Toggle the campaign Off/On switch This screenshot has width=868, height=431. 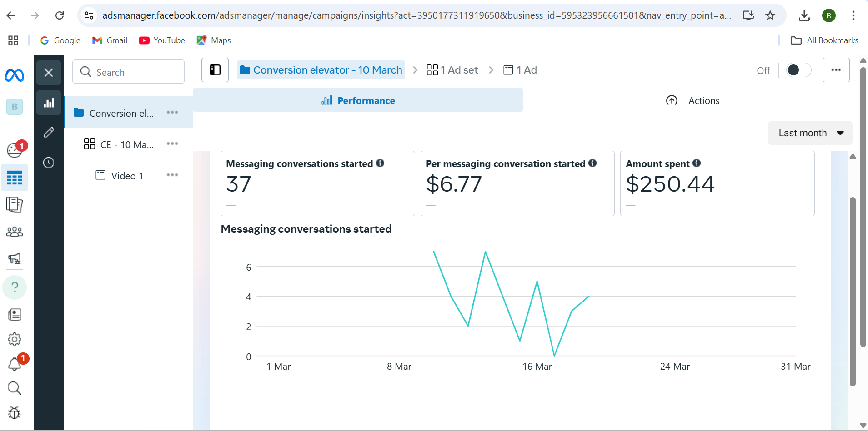pyautogui.click(x=798, y=70)
